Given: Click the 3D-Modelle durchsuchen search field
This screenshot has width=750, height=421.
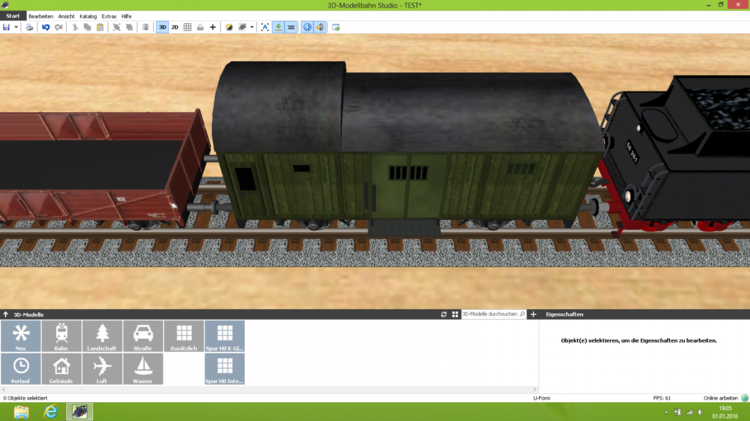Looking at the screenshot, I should pyautogui.click(x=489, y=314).
